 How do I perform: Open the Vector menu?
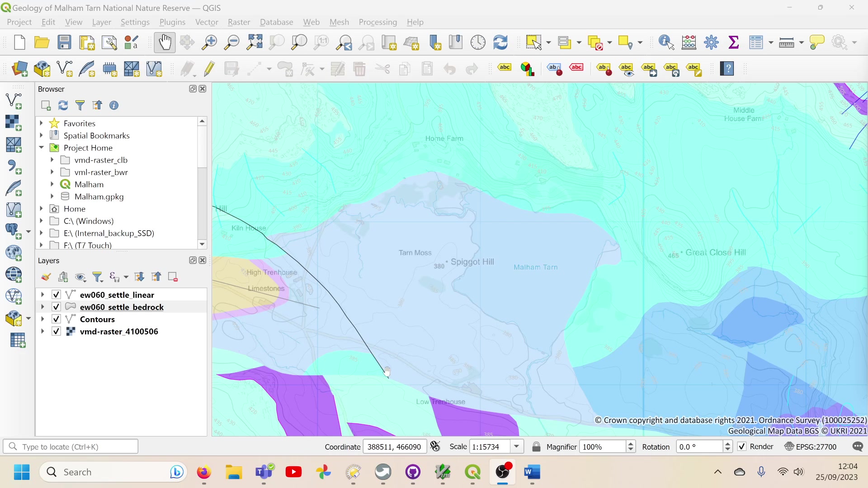coord(206,22)
